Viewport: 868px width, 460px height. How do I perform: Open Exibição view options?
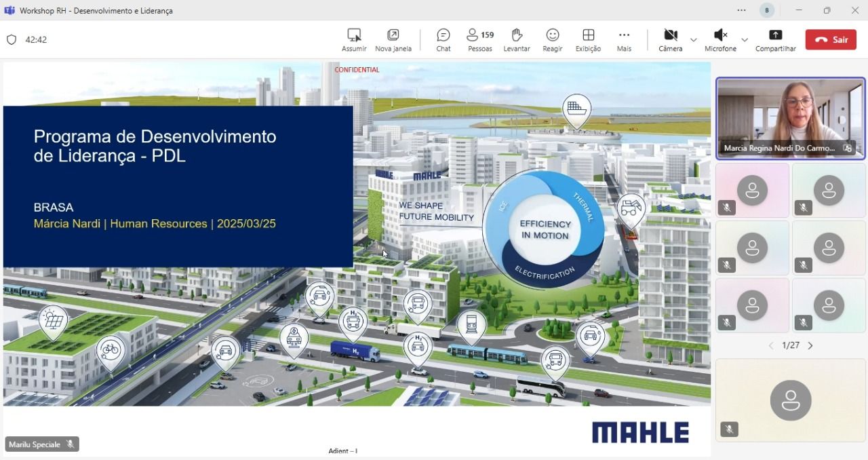coord(588,35)
